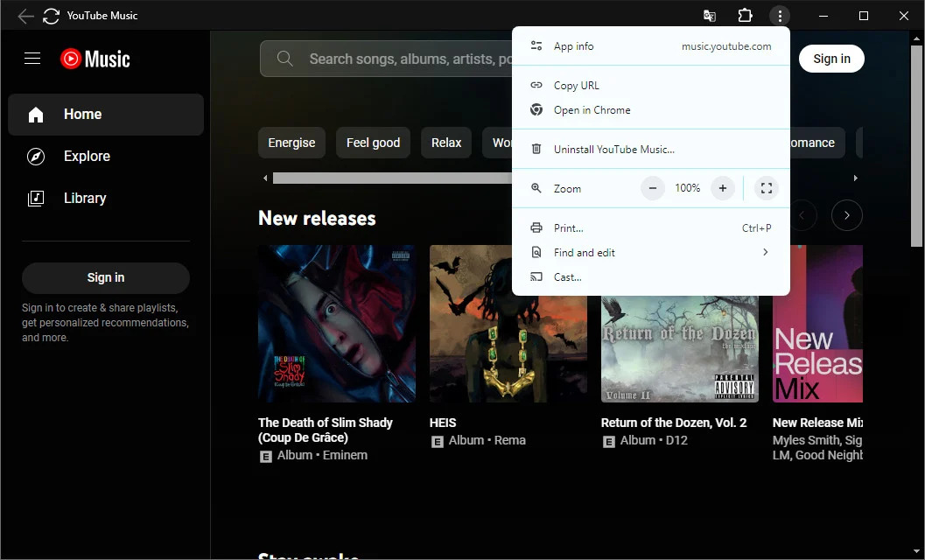Select the Feel good mood chip

(373, 143)
